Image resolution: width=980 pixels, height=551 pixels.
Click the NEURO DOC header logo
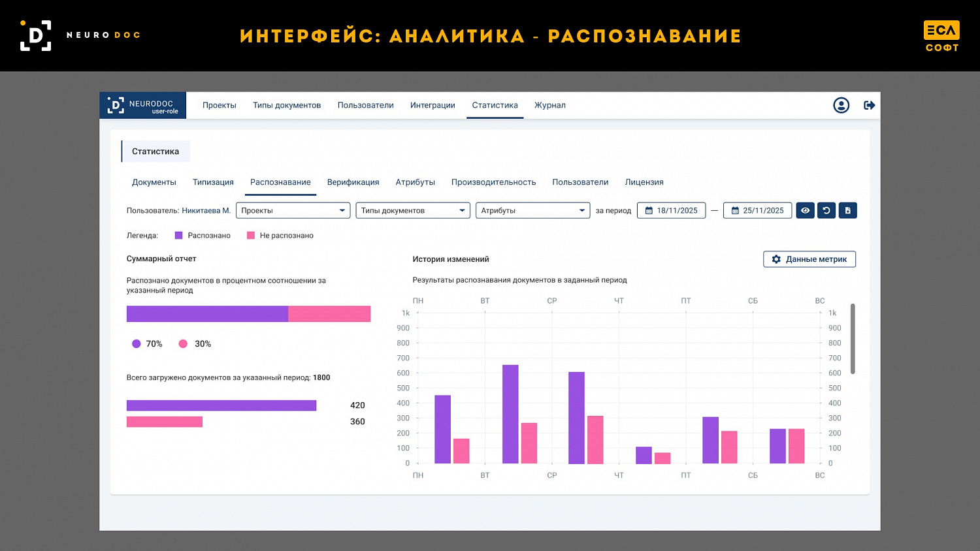coord(80,35)
